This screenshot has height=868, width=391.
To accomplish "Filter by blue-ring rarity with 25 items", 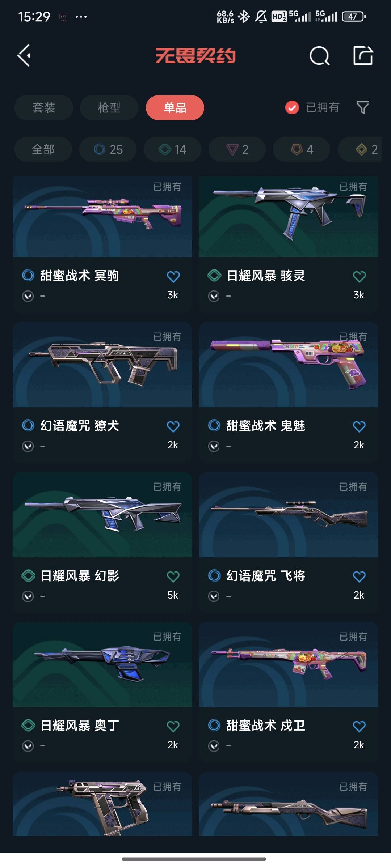I will [x=108, y=149].
